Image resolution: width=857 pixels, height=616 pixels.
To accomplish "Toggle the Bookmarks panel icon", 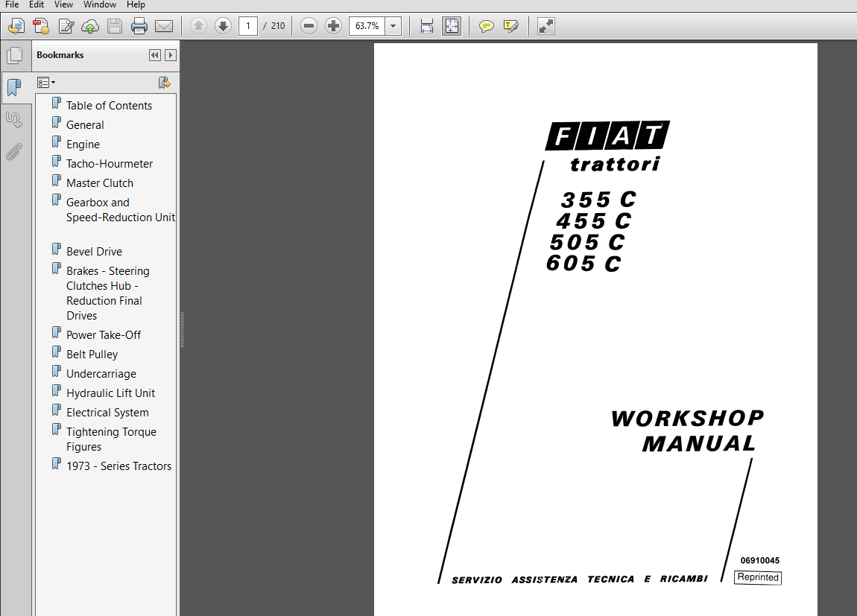I will tap(15, 87).
